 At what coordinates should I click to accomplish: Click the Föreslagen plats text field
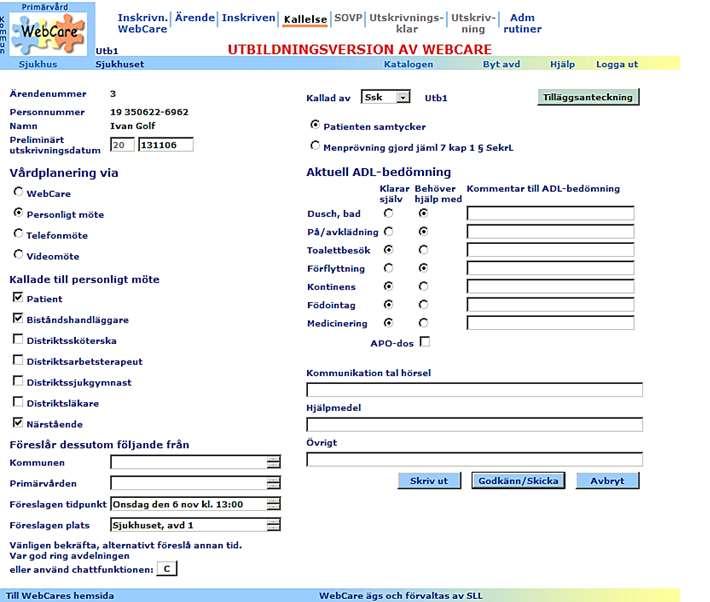click(x=189, y=525)
